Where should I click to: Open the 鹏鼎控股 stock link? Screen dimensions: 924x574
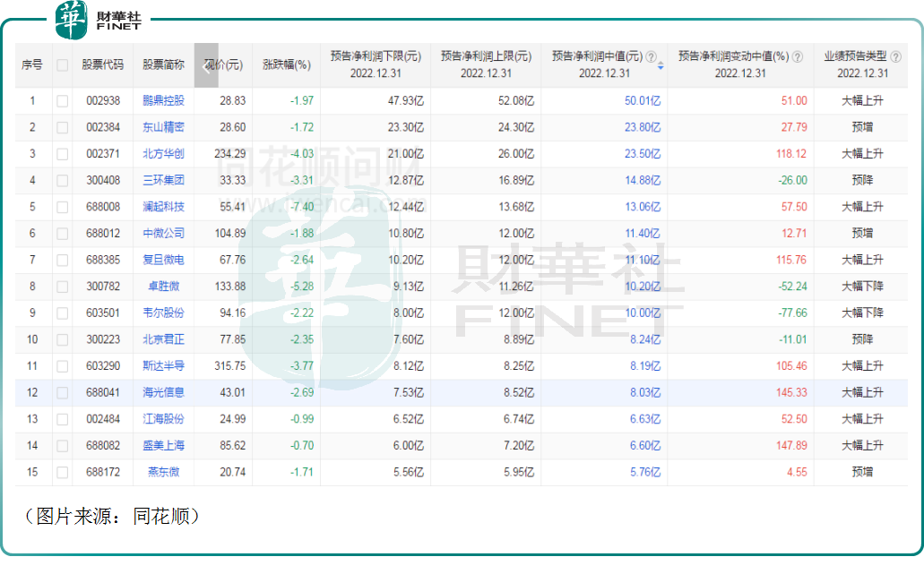tap(163, 100)
